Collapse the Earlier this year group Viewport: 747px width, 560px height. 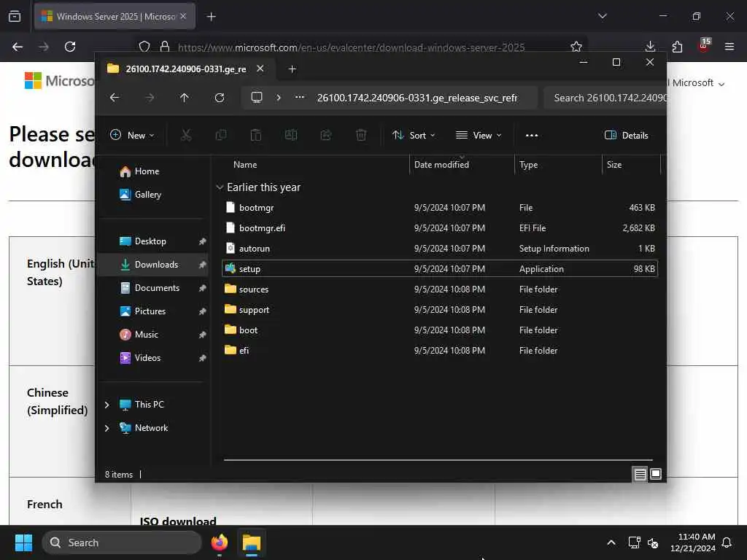click(x=220, y=187)
